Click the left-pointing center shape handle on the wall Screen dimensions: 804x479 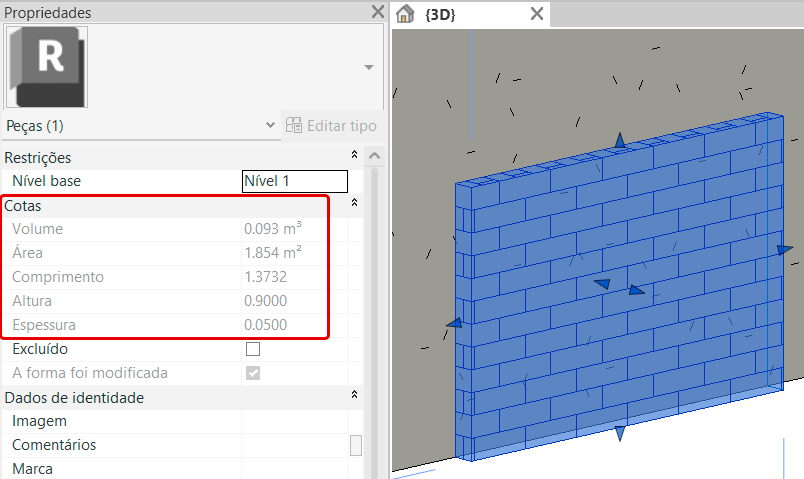click(602, 284)
